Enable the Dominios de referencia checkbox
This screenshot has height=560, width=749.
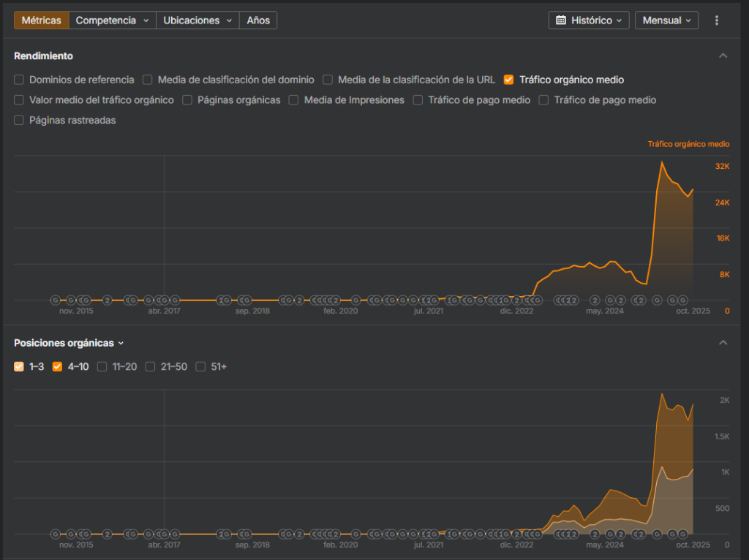[x=20, y=80]
